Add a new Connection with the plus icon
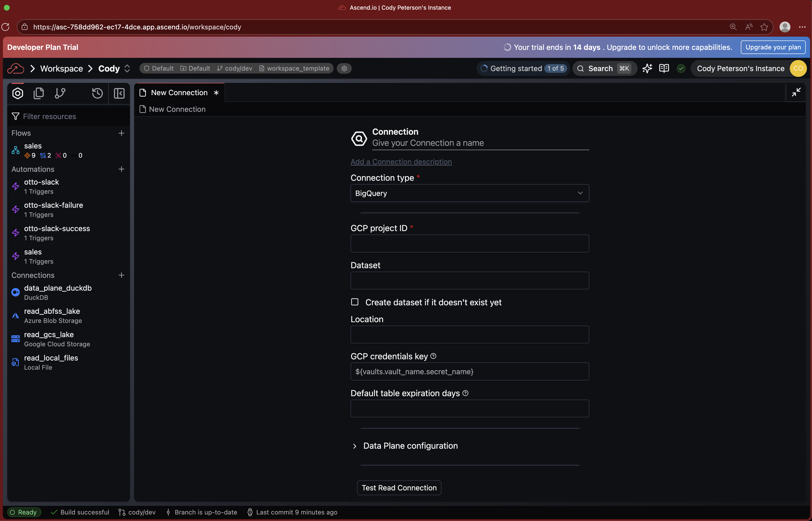The height and width of the screenshot is (521, 812). pos(122,275)
